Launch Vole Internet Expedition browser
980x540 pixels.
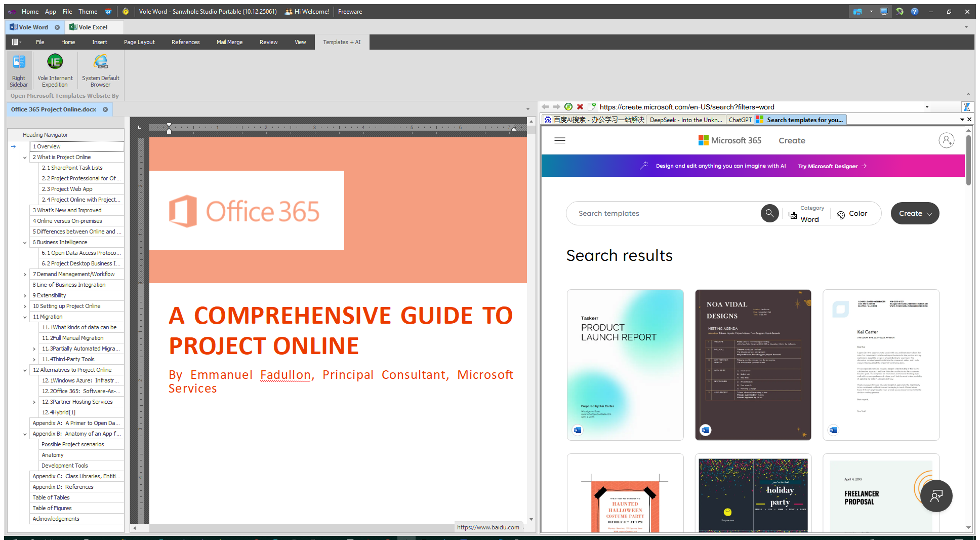coord(55,70)
